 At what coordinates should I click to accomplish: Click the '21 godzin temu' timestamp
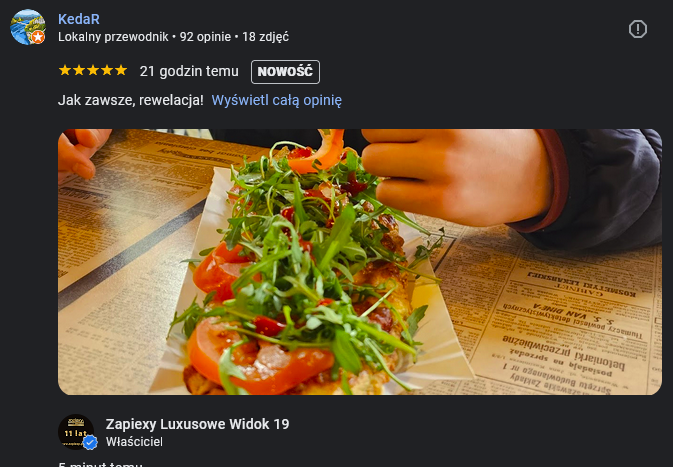(189, 71)
